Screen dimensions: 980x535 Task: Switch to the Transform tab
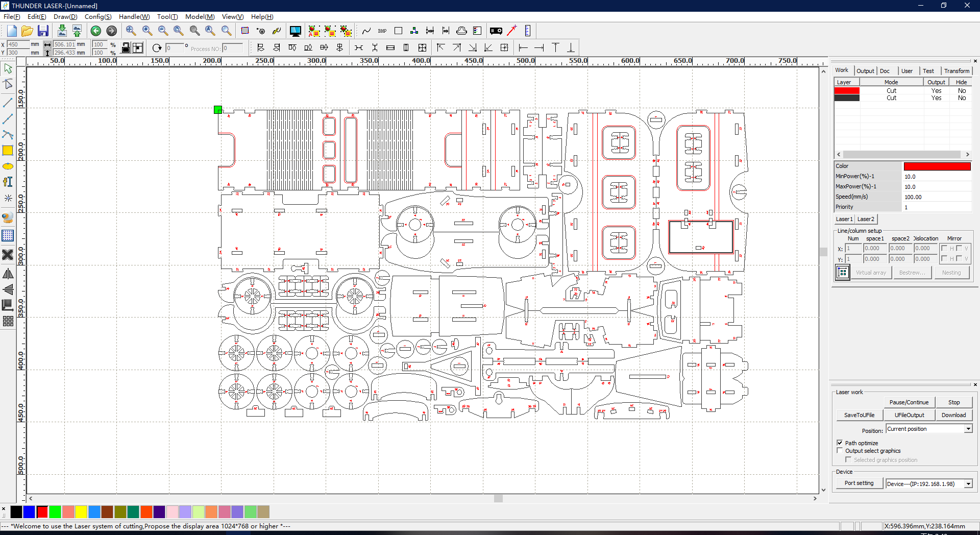coord(957,70)
